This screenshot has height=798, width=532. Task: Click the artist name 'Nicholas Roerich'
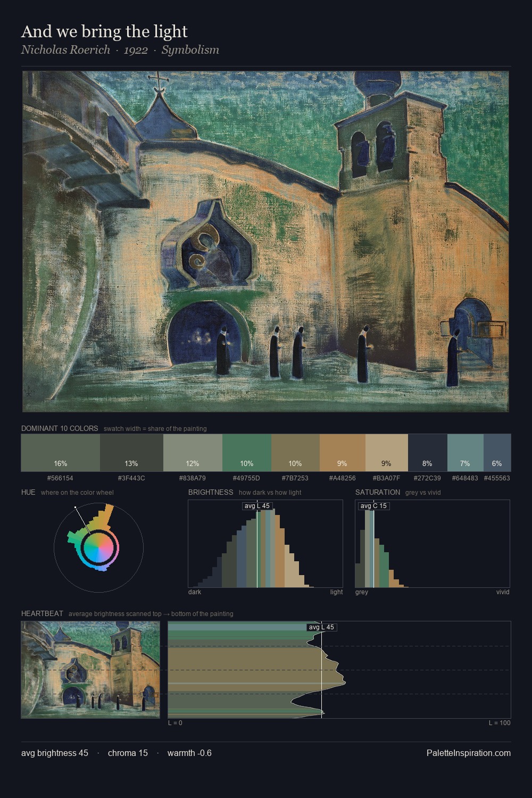click(65, 50)
